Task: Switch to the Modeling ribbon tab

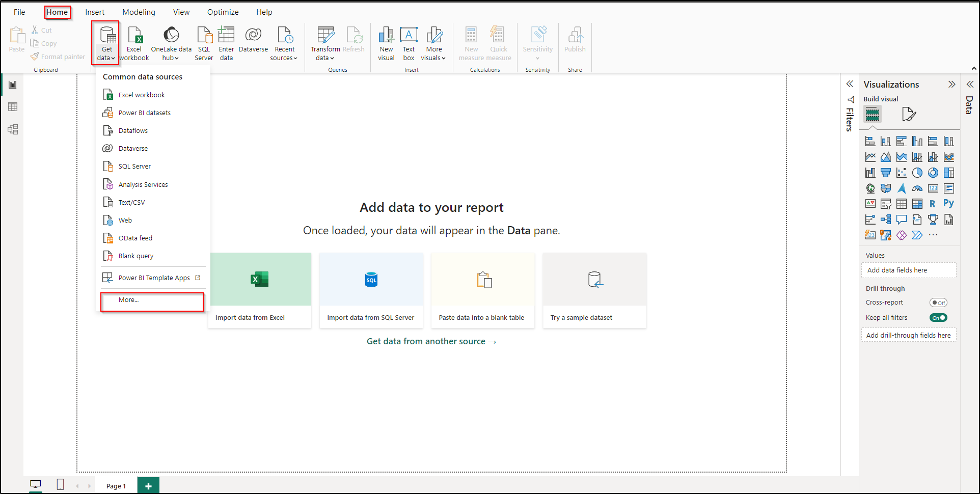Action: pyautogui.click(x=139, y=12)
